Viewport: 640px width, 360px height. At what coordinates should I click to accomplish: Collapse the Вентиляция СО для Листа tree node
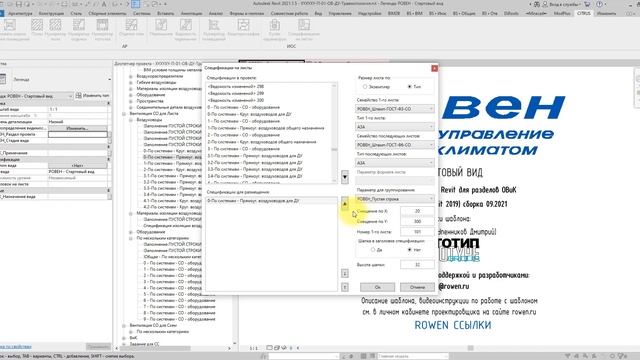(x=124, y=114)
